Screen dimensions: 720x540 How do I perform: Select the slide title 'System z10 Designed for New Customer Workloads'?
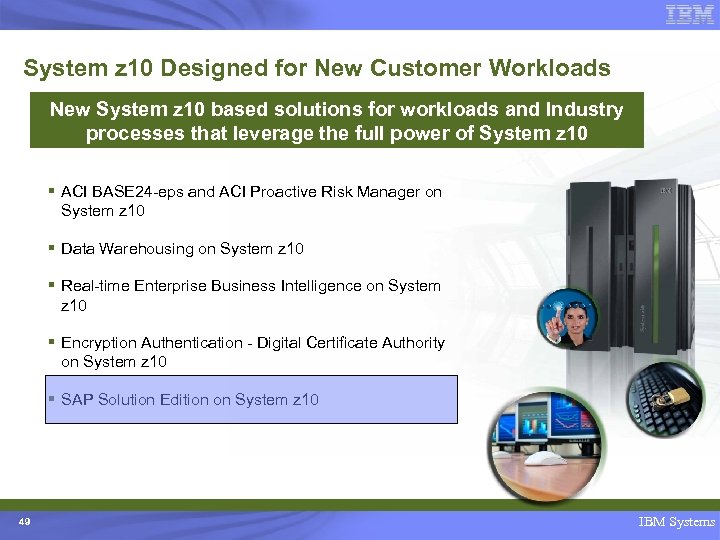pos(317,68)
